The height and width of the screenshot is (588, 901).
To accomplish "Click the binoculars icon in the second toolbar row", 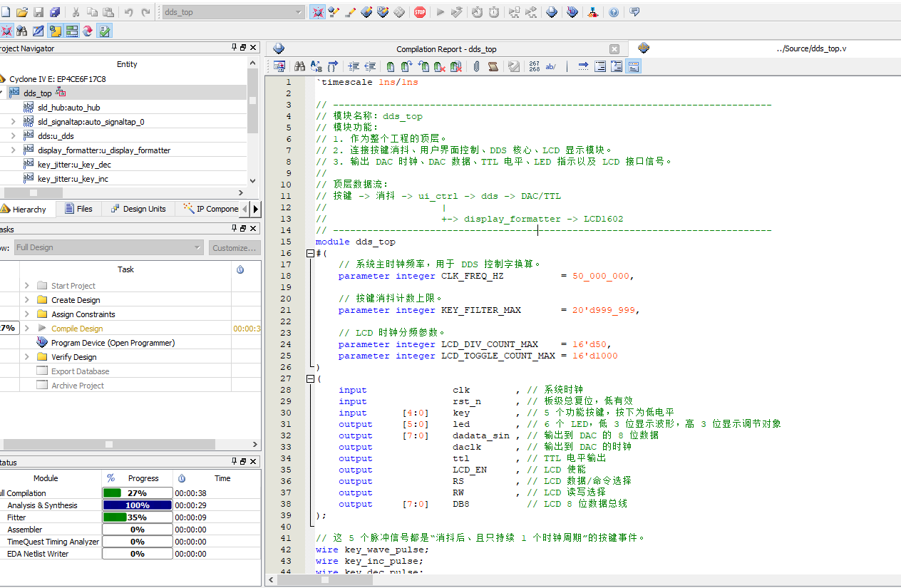I will [x=22, y=31].
